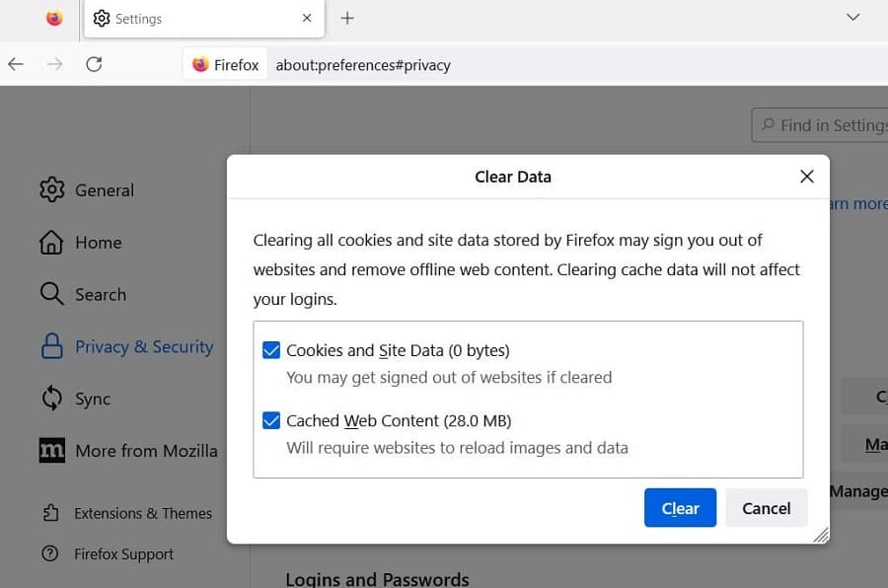Click the Mozilla logo icon in the sidebar

(x=51, y=451)
